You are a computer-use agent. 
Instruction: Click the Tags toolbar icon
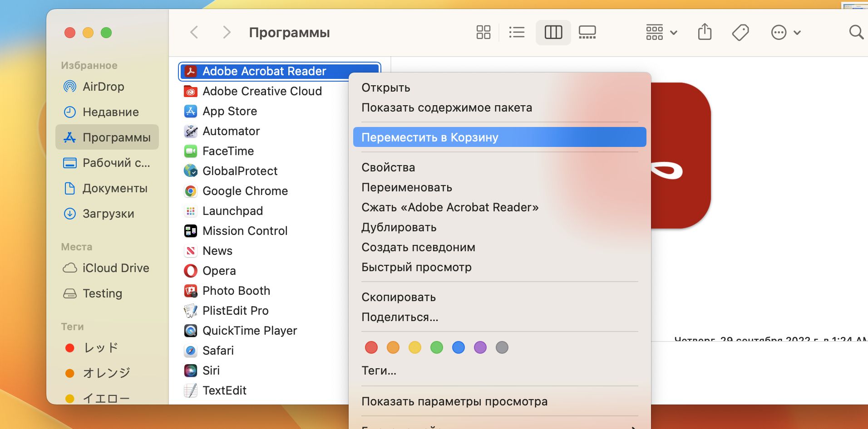pos(740,32)
